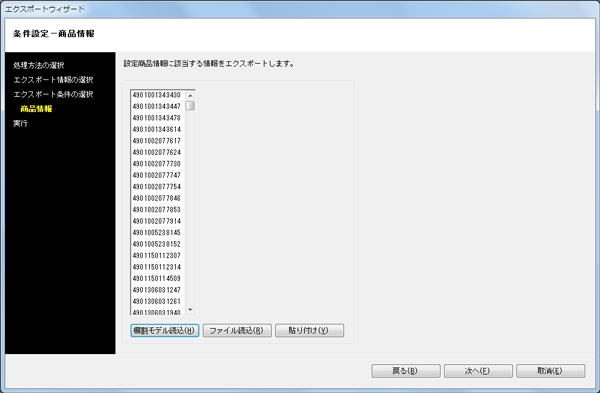Proceed with the 次へ(F) button
The width and height of the screenshot is (600, 393).
tap(478, 371)
